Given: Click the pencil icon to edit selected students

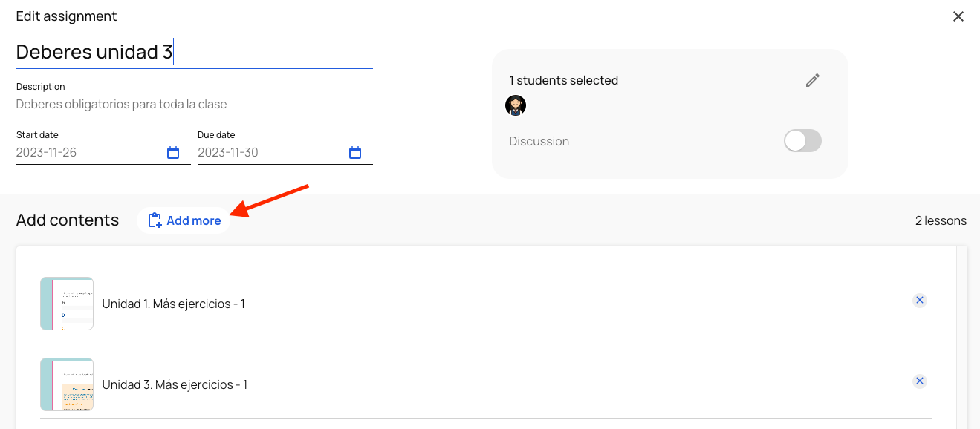Looking at the screenshot, I should click(813, 80).
